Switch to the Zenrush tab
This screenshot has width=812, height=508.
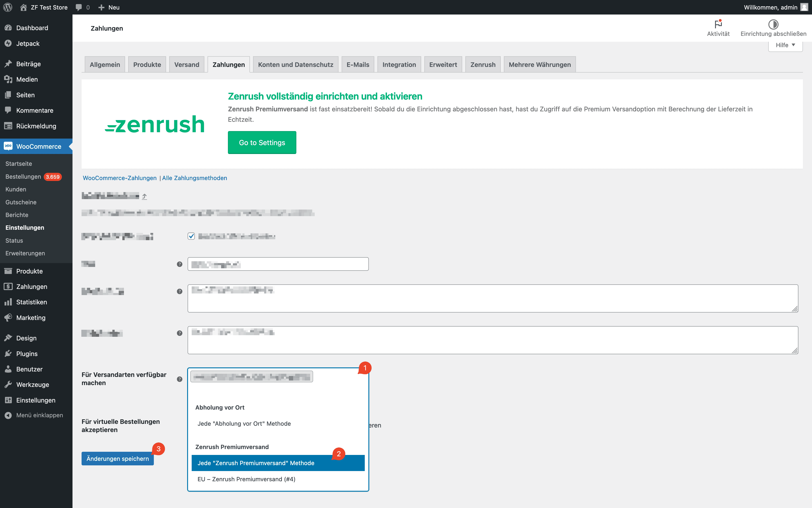[483, 64]
